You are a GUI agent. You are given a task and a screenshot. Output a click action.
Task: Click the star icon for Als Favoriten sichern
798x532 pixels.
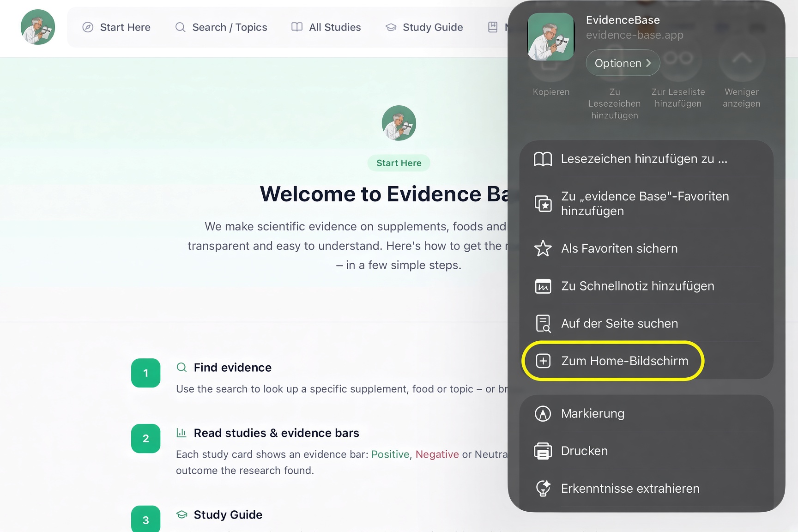[543, 248]
